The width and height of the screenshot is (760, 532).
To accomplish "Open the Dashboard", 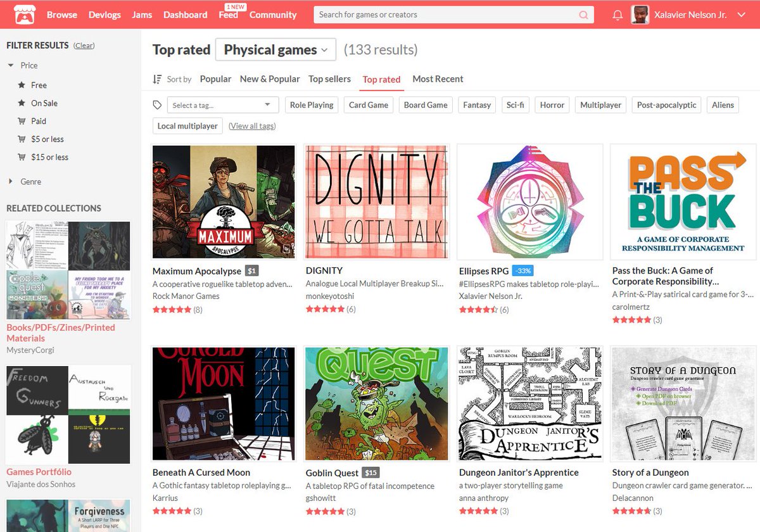I will [x=185, y=15].
